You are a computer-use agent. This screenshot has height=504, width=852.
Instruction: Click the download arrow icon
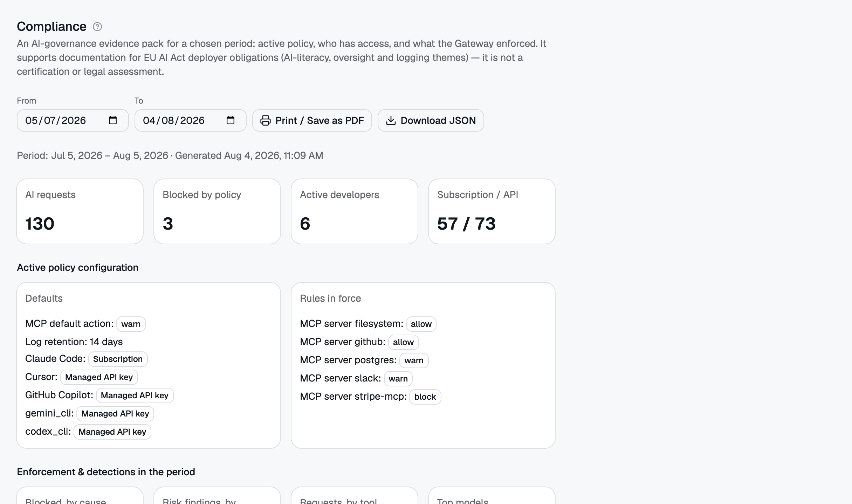click(391, 120)
